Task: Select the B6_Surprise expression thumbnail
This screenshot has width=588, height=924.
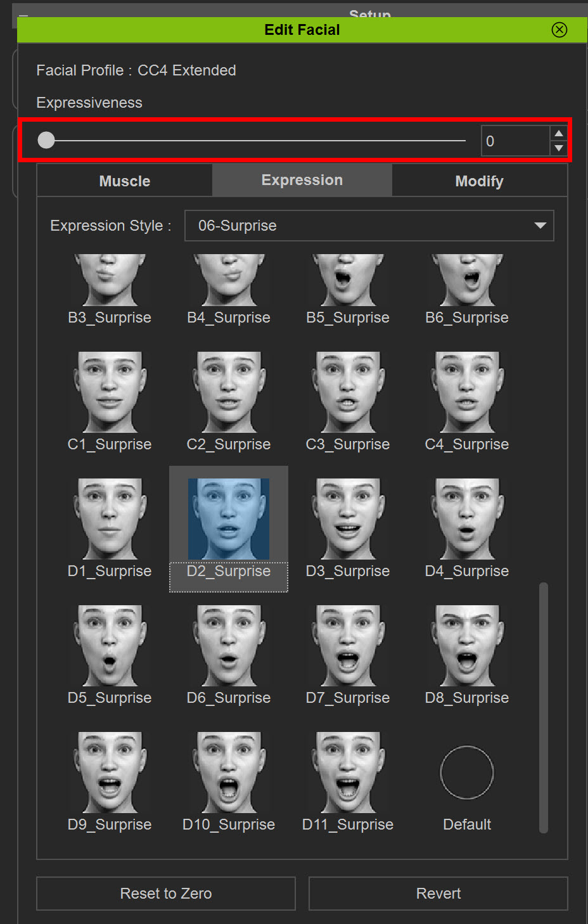Action: pyautogui.click(x=467, y=280)
